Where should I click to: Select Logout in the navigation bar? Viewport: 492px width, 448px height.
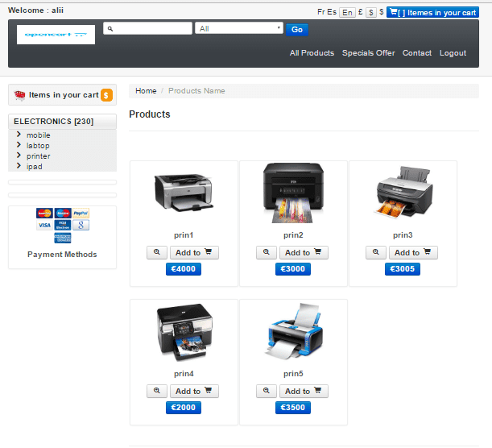pyautogui.click(x=453, y=53)
